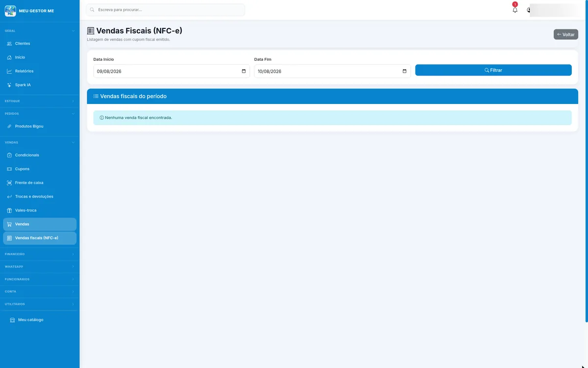
Task: Expand the ESTOQUE sidebar section
Action: 40,101
